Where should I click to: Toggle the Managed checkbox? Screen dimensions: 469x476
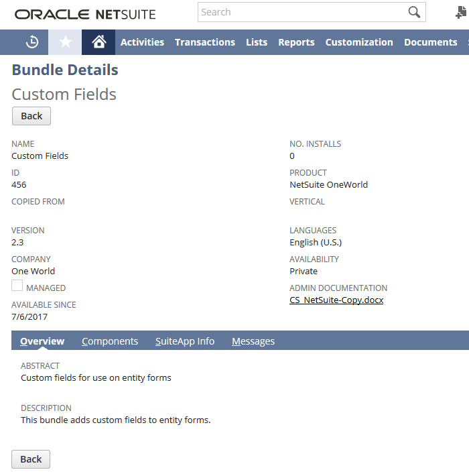click(17, 286)
